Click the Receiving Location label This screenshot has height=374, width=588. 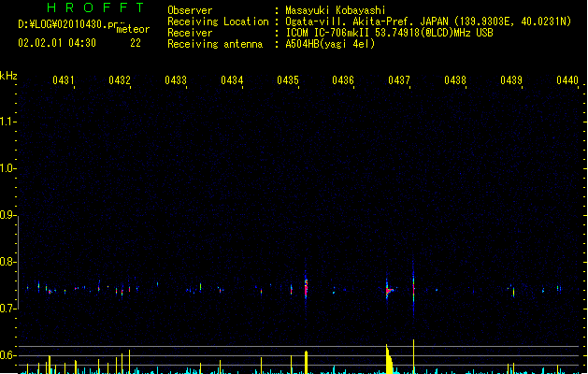tap(218, 22)
